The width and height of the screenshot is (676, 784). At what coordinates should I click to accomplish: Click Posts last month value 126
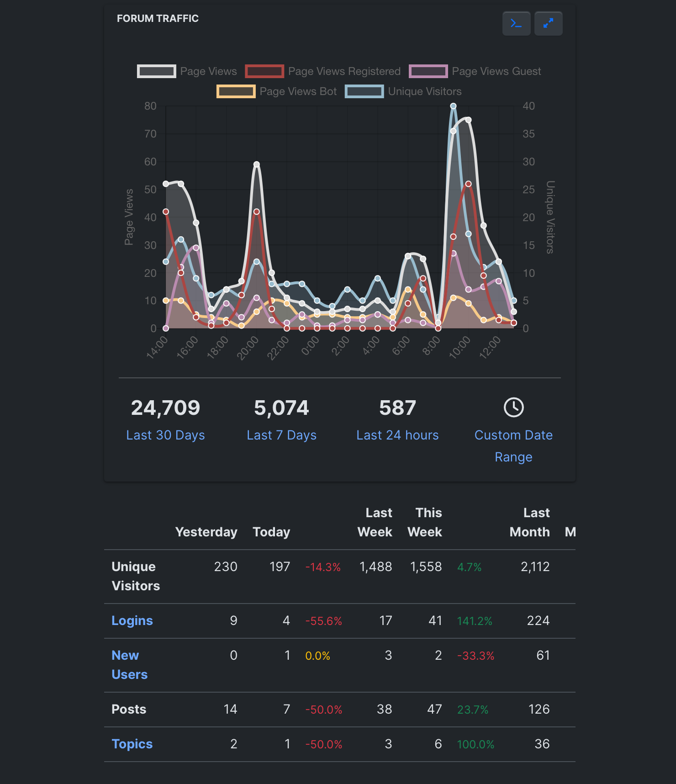click(x=539, y=709)
